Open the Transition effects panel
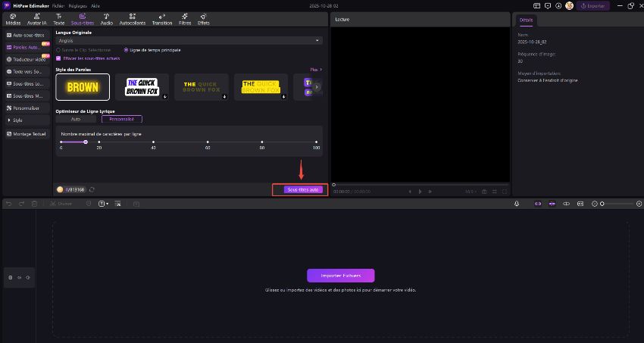 point(162,17)
